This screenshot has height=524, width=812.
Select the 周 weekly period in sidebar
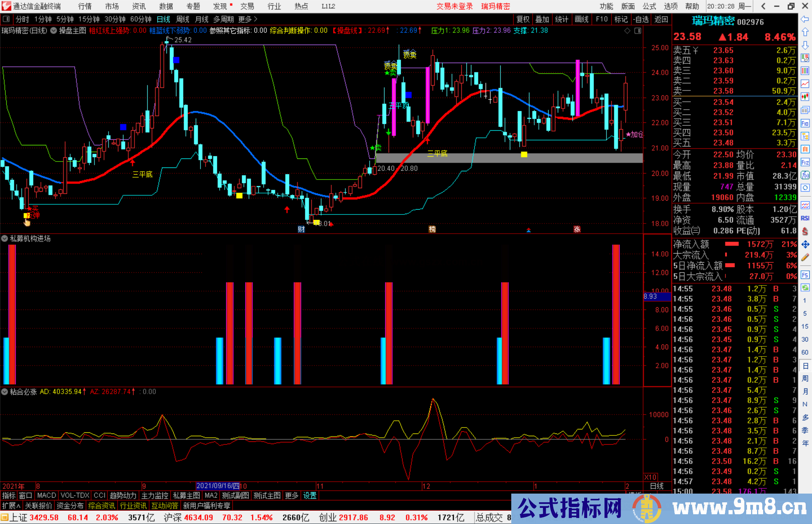click(805, 378)
